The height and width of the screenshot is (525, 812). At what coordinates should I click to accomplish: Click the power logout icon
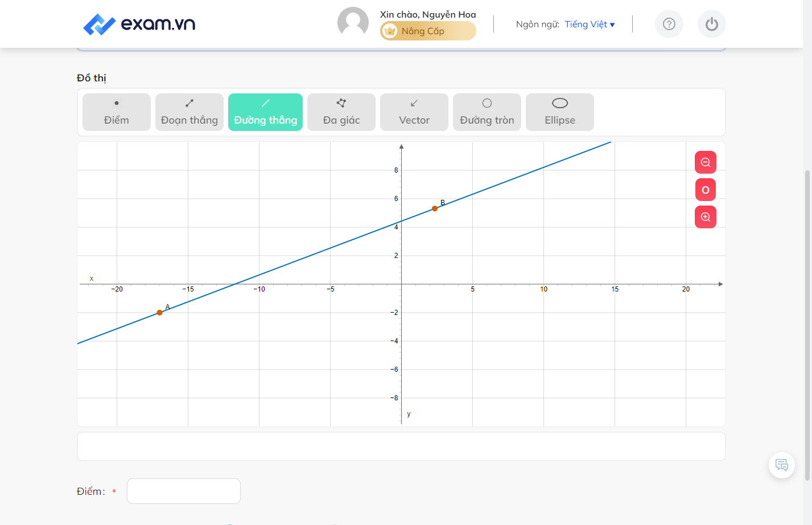click(x=712, y=24)
